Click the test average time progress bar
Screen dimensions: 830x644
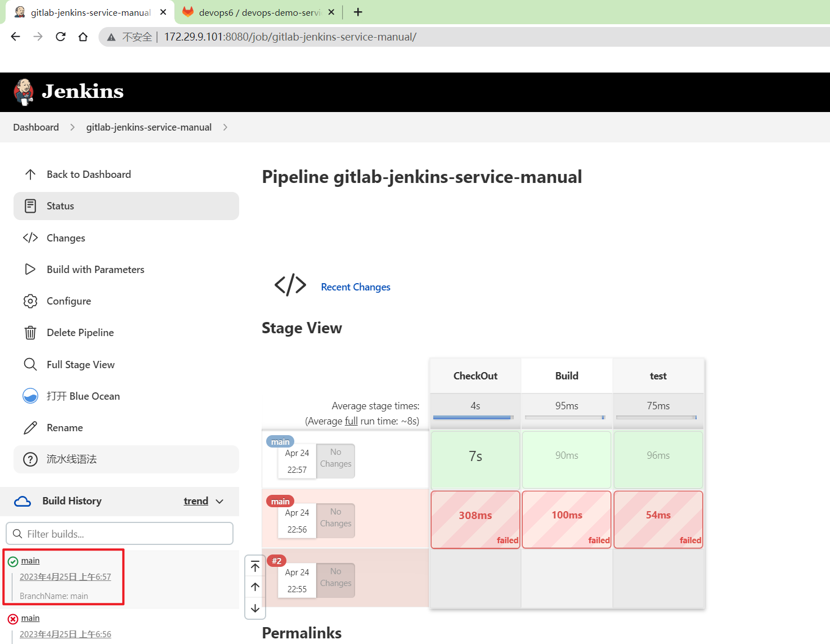pyautogui.click(x=657, y=418)
